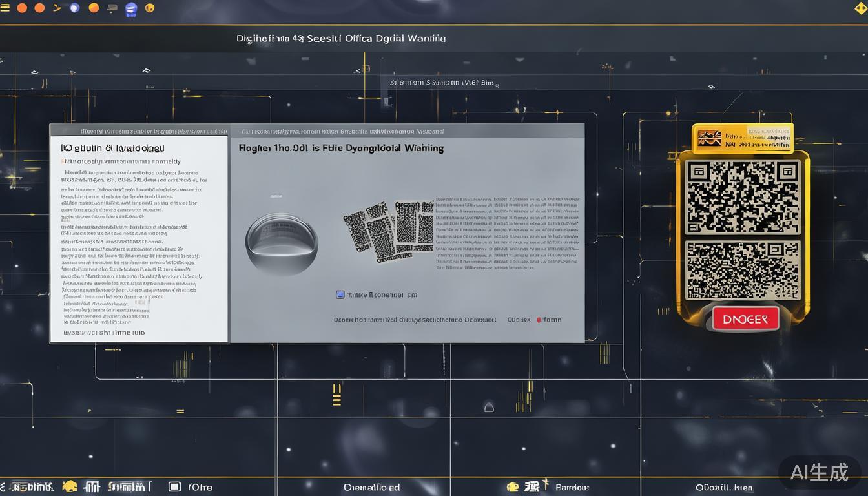Click the first orange circle in top bar
Screen dimensions: 868x496
(22, 8)
